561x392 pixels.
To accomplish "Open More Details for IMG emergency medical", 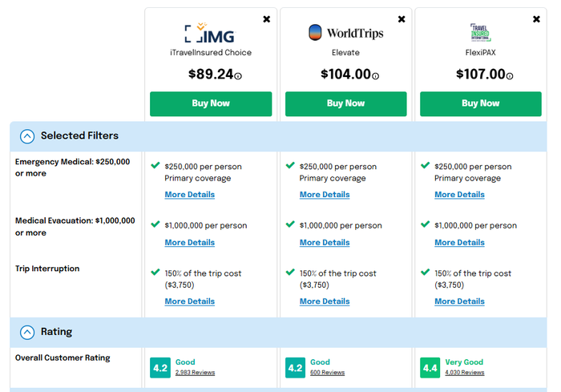I will pos(190,194).
